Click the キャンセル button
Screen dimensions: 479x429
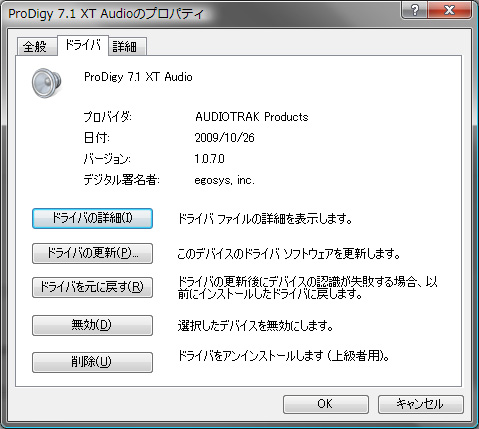click(421, 404)
